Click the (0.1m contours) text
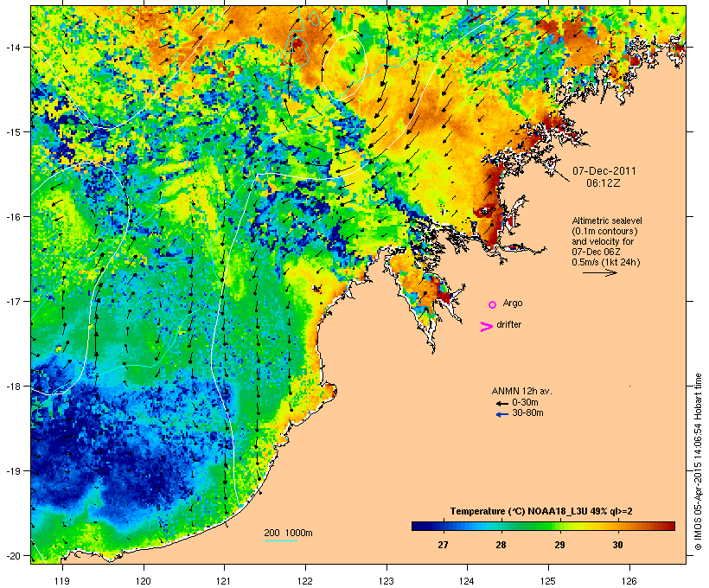709x588 pixels. coord(604,231)
